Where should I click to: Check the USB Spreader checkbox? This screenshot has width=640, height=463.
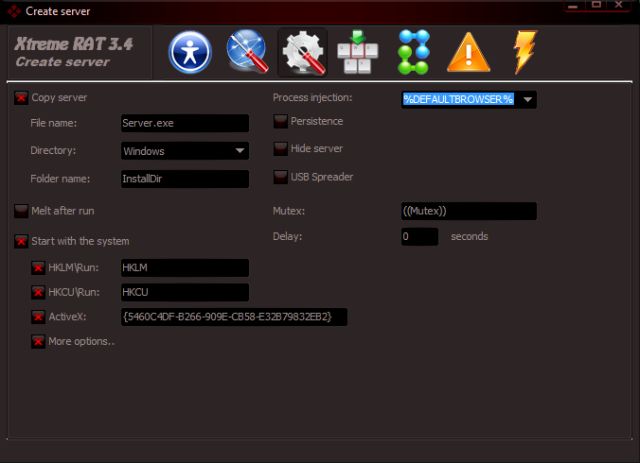click(x=280, y=177)
